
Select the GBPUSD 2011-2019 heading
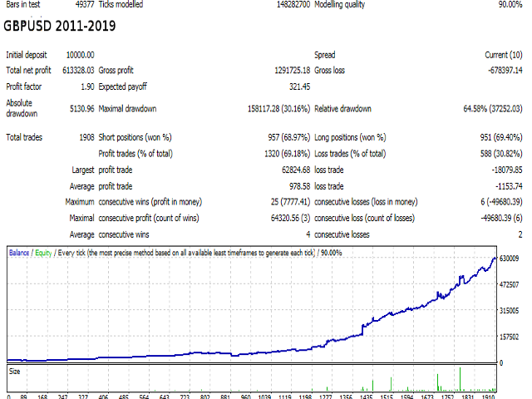pyautogui.click(x=60, y=26)
